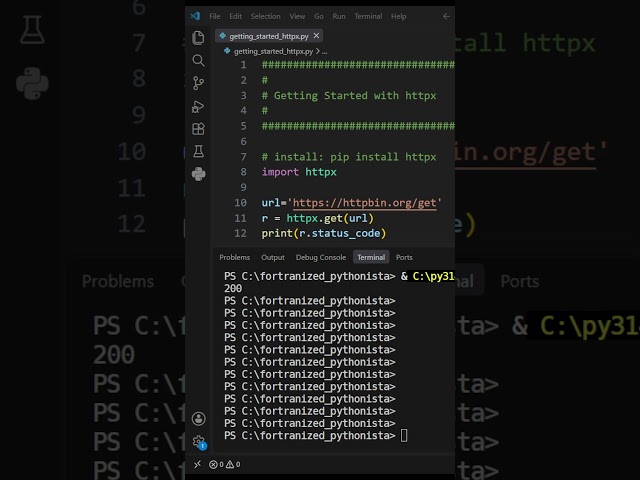The height and width of the screenshot is (480, 640).
Task: Open the Source Control view
Action: point(198,83)
